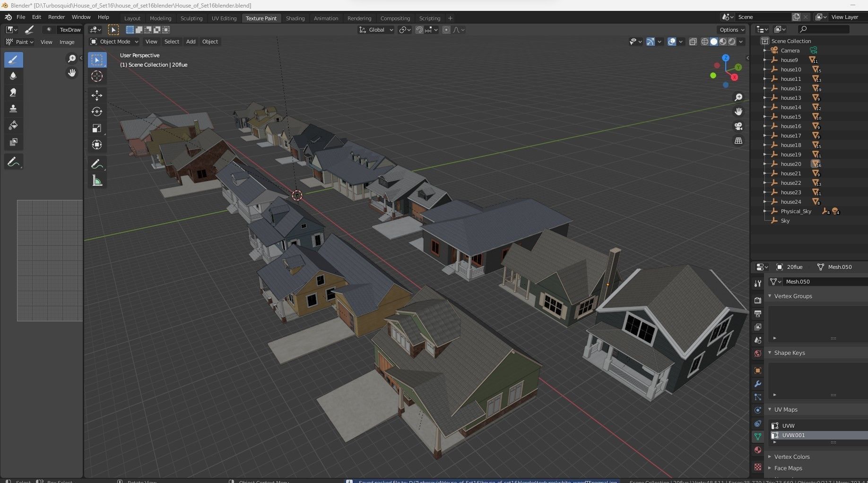Open the Options dropdown
The image size is (868, 483).
coord(732,30)
